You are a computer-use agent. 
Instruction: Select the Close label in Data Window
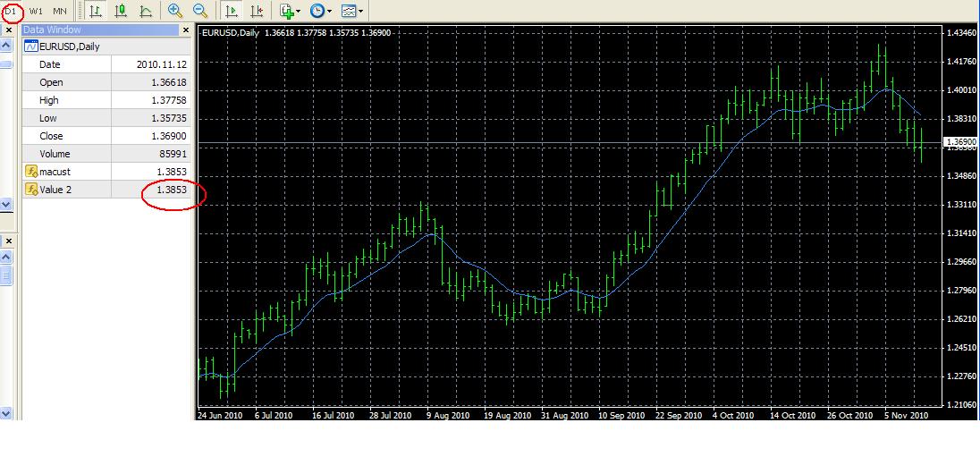[51, 136]
